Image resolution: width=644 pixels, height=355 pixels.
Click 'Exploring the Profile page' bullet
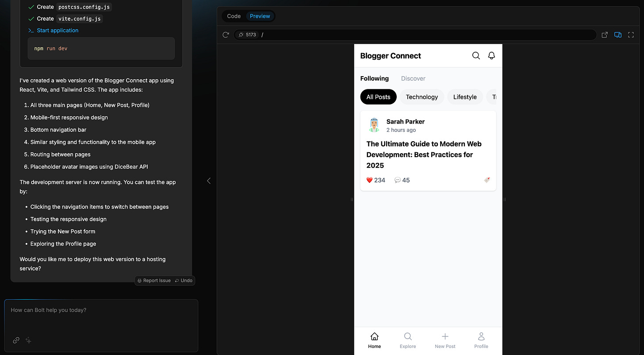63,244
